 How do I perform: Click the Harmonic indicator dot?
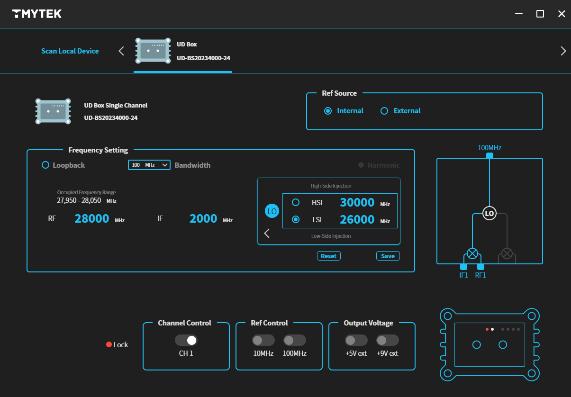coord(361,165)
